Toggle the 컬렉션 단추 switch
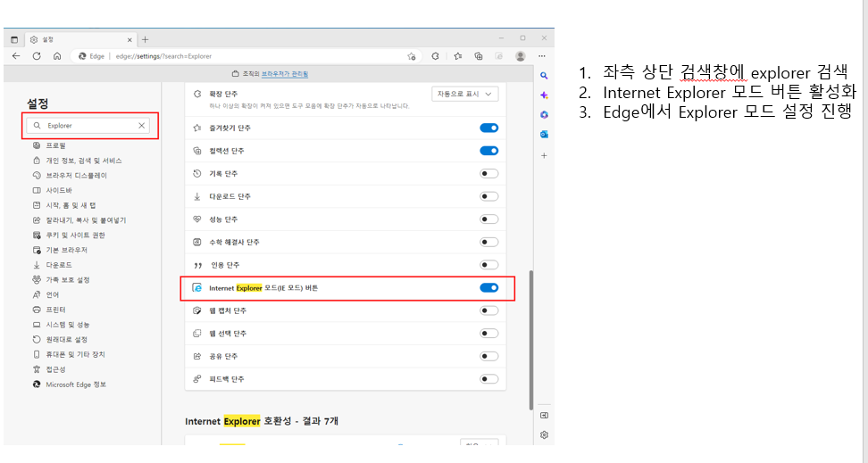The height and width of the screenshot is (463, 868). (488, 151)
